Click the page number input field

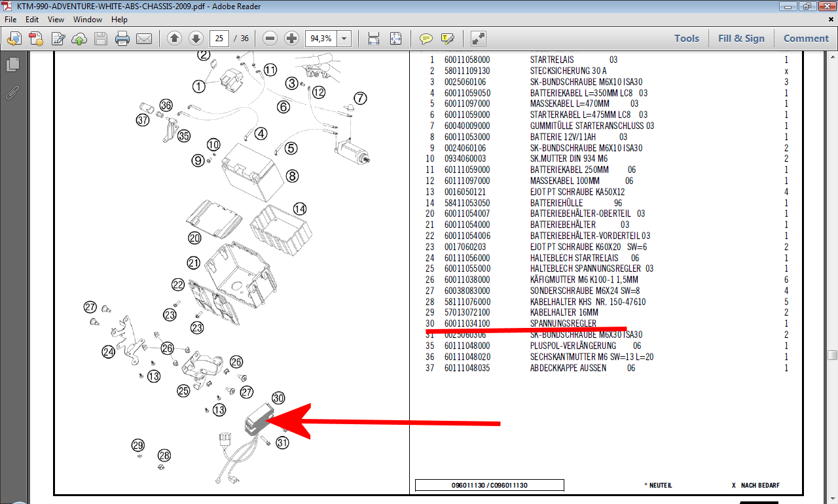[219, 39]
